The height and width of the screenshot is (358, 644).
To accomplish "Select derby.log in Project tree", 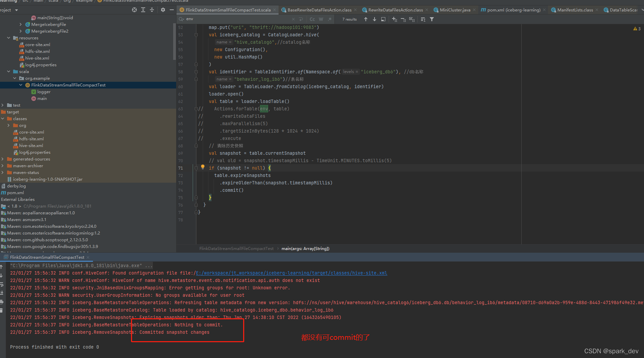I will click(x=16, y=186).
